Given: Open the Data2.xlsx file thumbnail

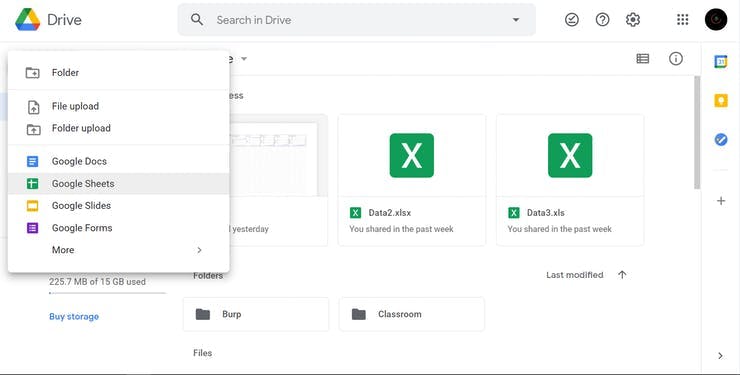Looking at the screenshot, I should click(x=412, y=156).
